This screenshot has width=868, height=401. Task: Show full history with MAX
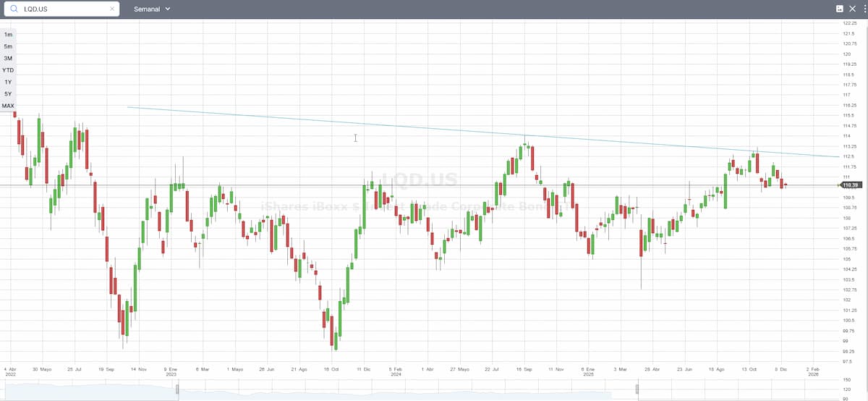pos(8,106)
